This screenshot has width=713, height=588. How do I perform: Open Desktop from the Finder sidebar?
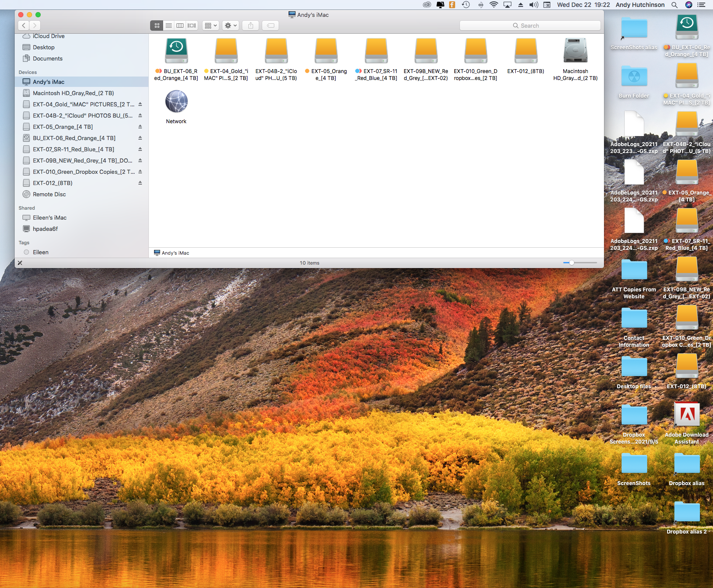pyautogui.click(x=81, y=47)
